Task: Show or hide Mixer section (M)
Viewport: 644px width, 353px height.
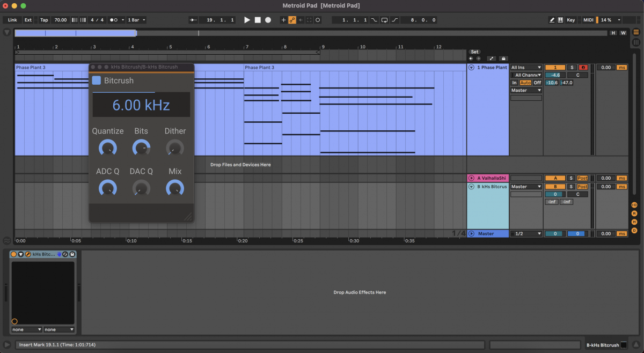Action: coord(634,222)
